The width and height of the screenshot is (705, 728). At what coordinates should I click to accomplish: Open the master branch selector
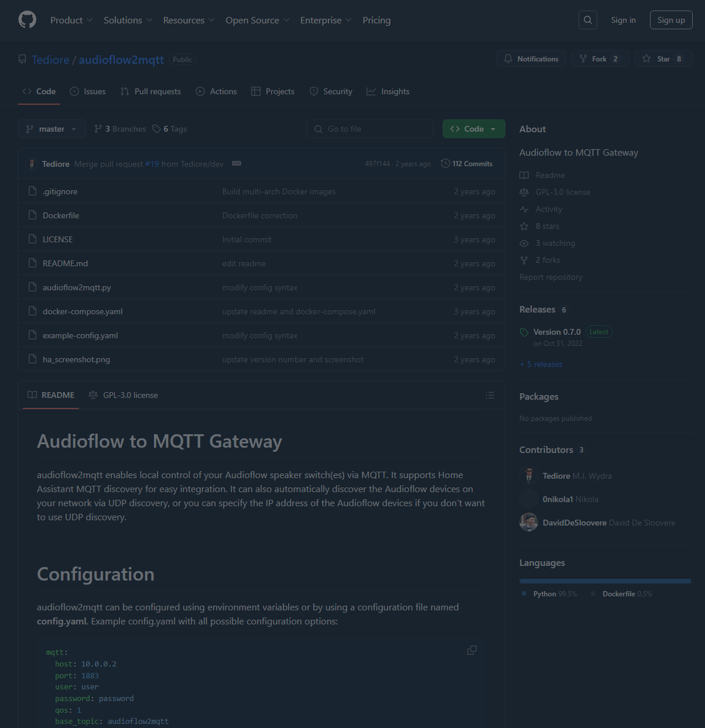(52, 129)
